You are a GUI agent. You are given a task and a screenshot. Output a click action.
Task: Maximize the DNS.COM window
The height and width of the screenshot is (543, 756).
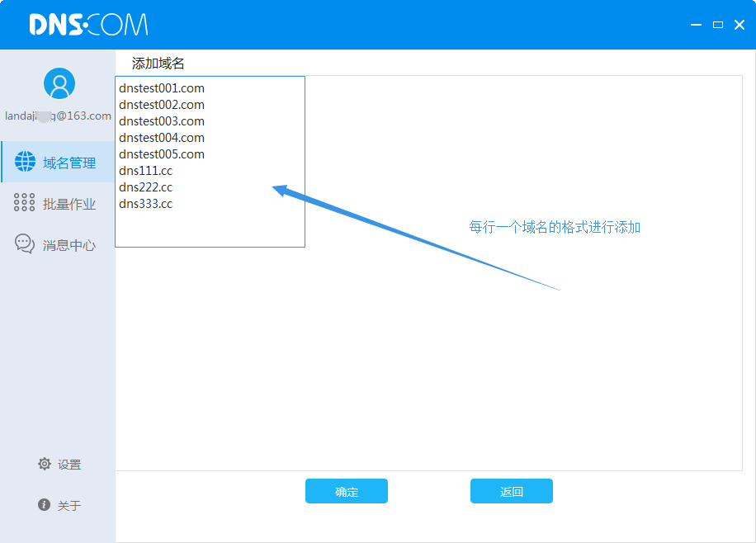pyautogui.click(x=718, y=25)
